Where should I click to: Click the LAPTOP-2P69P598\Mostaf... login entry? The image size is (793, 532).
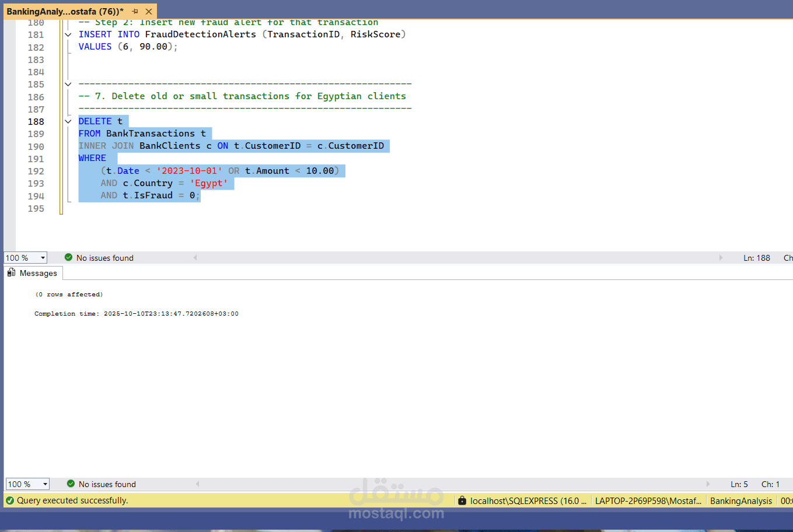648,501
